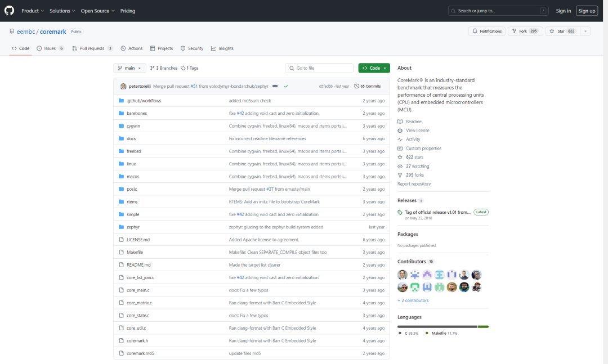Open the green Code dropdown button

374,68
